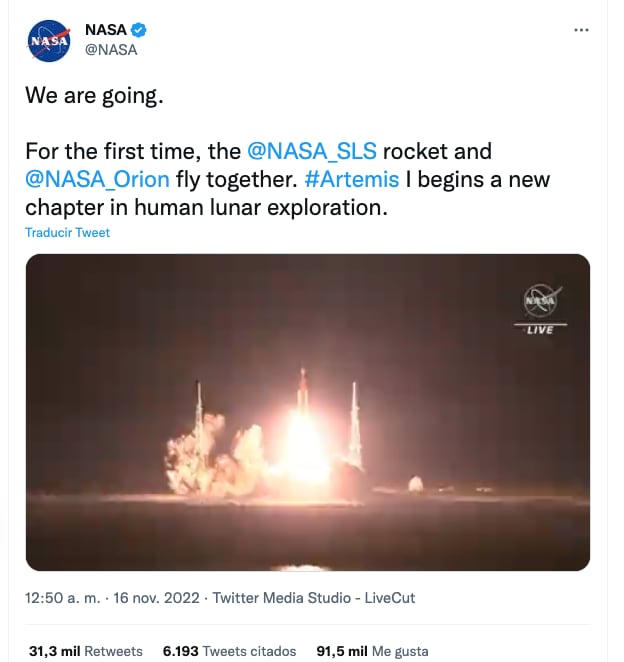Image resolution: width=624 pixels, height=662 pixels.
Task: Click the NASA profile avatar
Action: click(50, 40)
